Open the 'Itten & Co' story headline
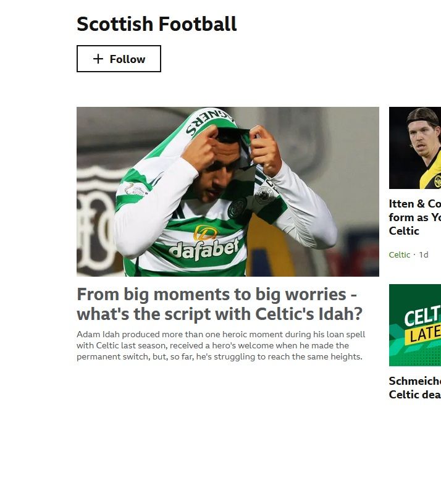This screenshot has height=504, width=441. point(415,217)
